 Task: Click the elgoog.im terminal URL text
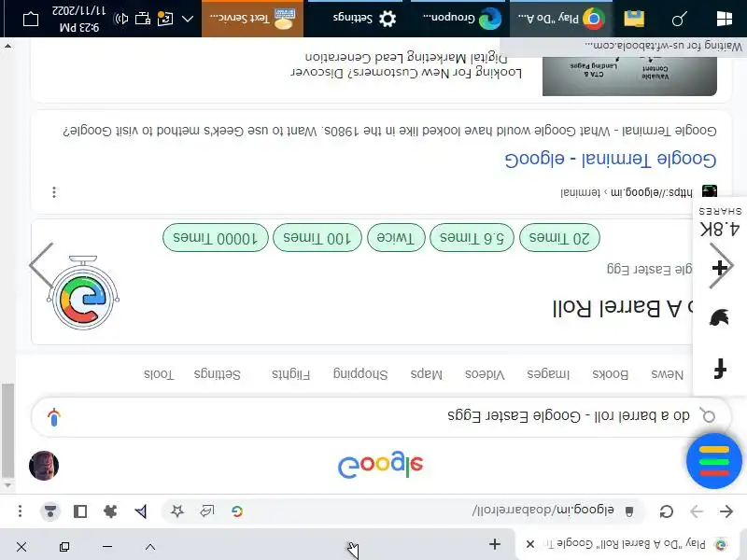[626, 192]
